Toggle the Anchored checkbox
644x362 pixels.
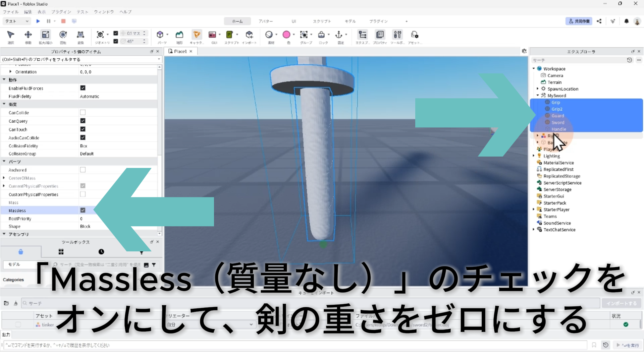pos(83,170)
